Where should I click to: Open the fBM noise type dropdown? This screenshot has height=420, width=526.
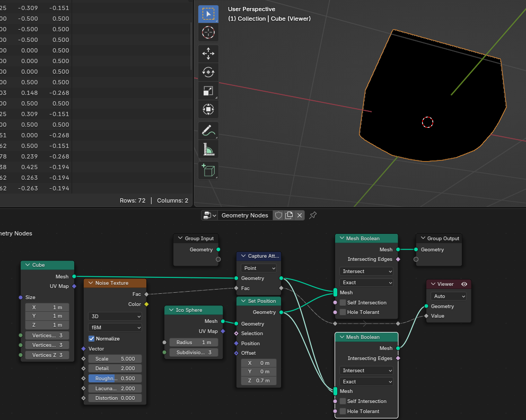(x=115, y=327)
